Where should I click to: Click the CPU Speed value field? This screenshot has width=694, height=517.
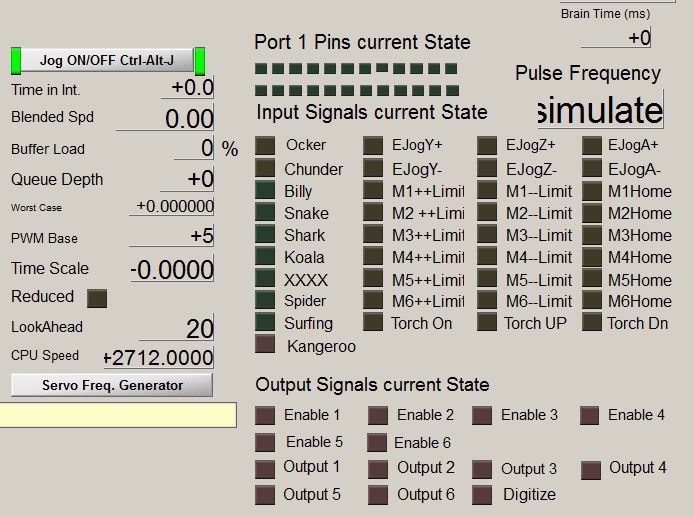[x=159, y=358]
